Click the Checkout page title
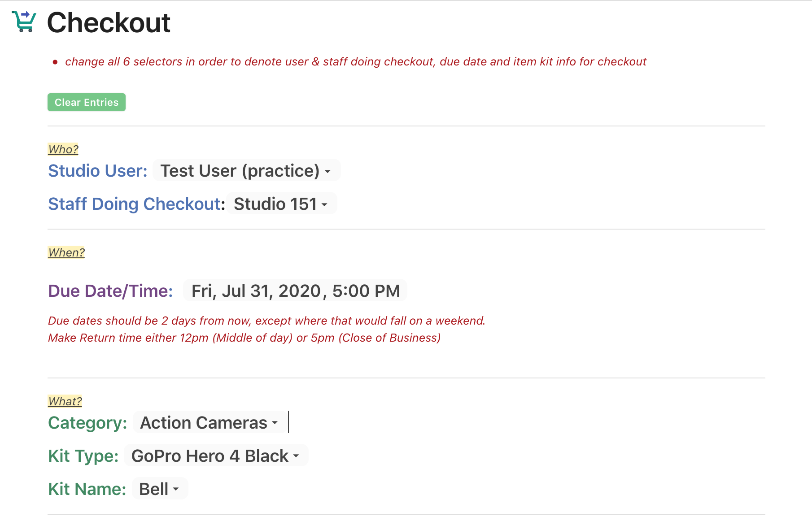 click(109, 22)
